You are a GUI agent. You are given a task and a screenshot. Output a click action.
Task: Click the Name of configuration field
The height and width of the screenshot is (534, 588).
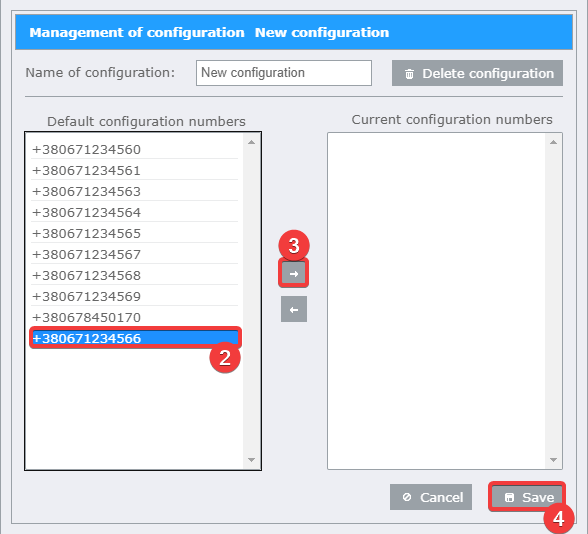(x=284, y=73)
